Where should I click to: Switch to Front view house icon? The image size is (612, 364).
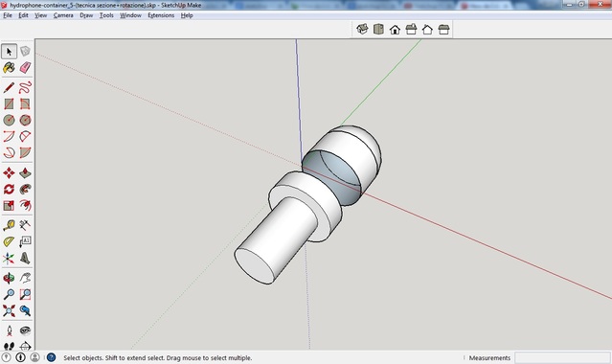pos(395,30)
